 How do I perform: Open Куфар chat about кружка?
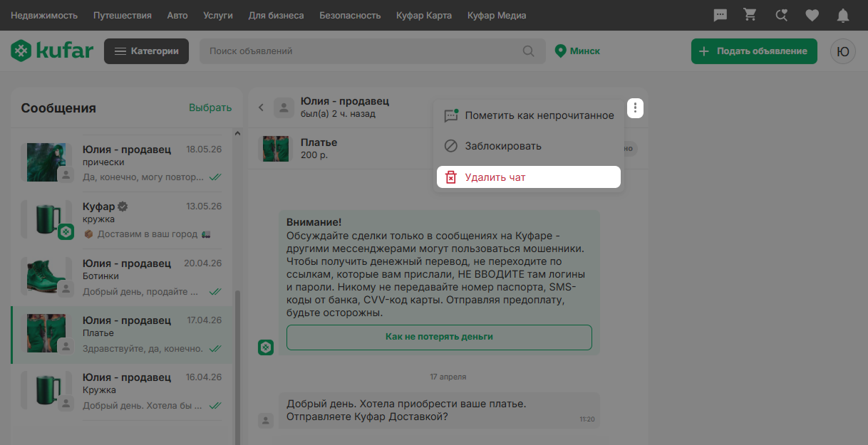coord(122,220)
